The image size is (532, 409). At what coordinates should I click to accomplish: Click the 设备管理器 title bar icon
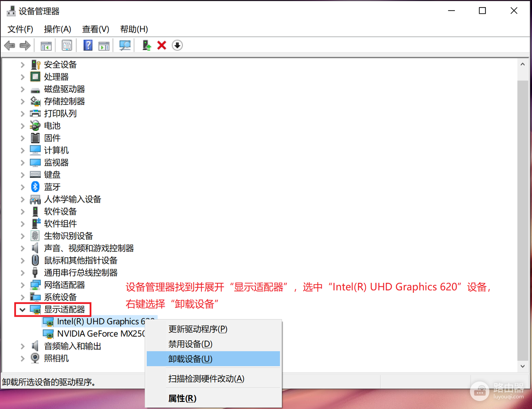pos(11,11)
